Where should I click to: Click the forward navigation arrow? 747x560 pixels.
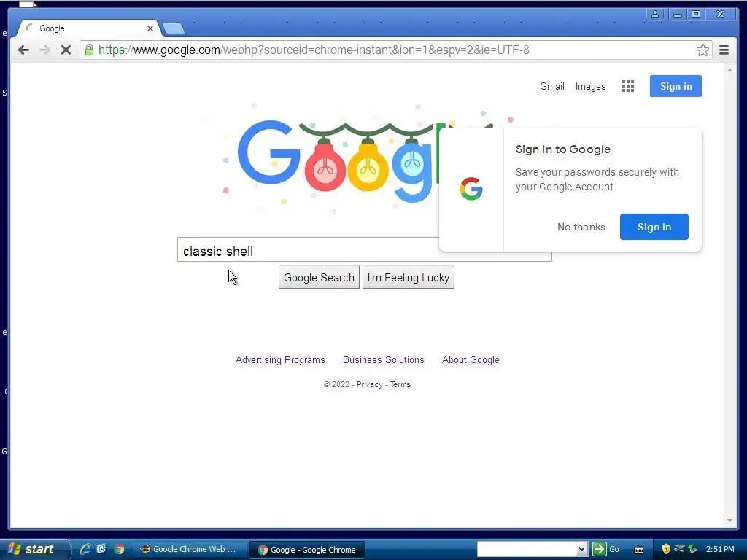point(44,50)
